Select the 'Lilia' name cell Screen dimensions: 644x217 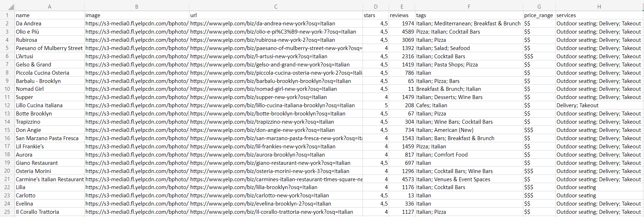(49, 187)
